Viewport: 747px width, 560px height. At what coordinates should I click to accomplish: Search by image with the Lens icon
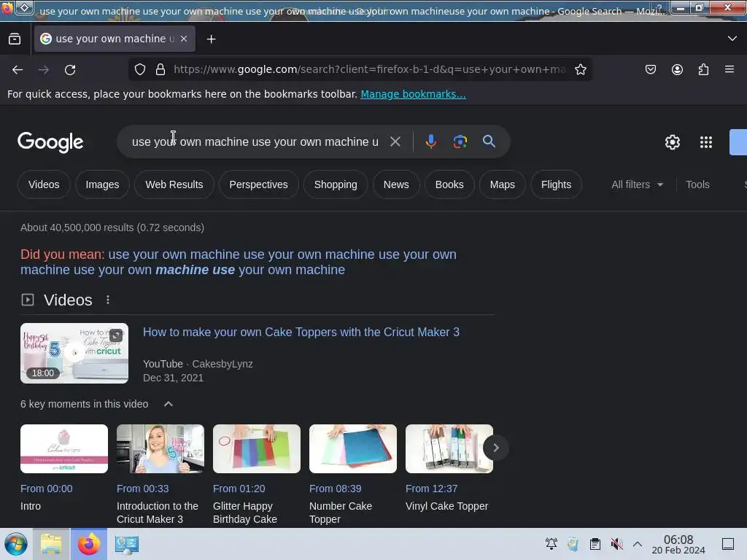coord(460,141)
